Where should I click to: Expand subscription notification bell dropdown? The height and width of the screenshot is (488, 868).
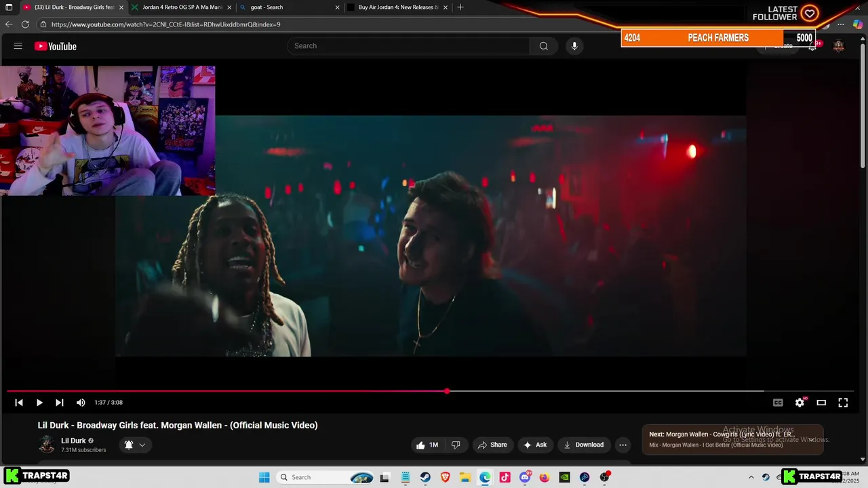(x=135, y=445)
